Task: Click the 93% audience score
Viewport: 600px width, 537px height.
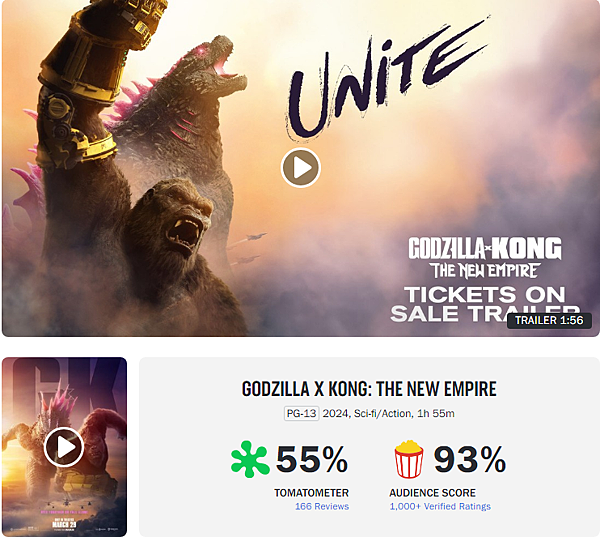Action: click(470, 459)
